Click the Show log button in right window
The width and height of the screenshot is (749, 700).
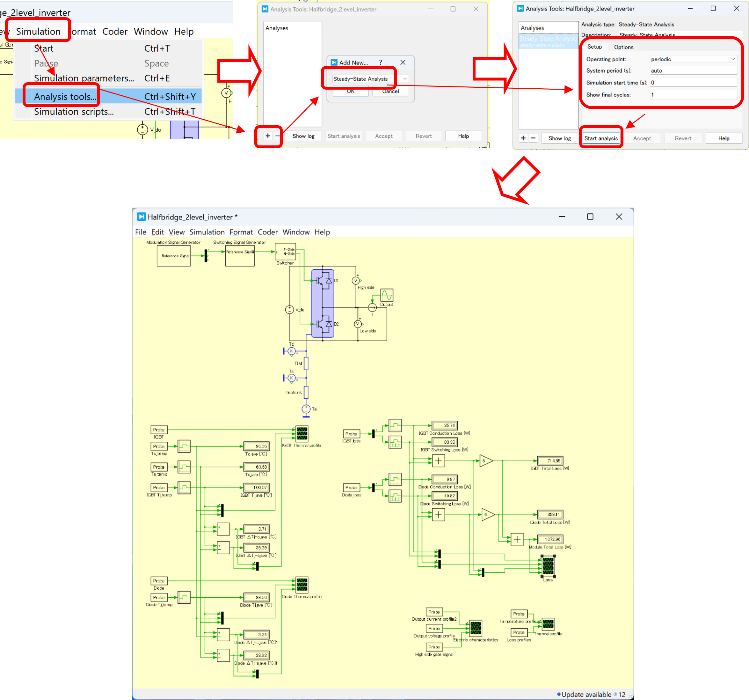pos(559,138)
